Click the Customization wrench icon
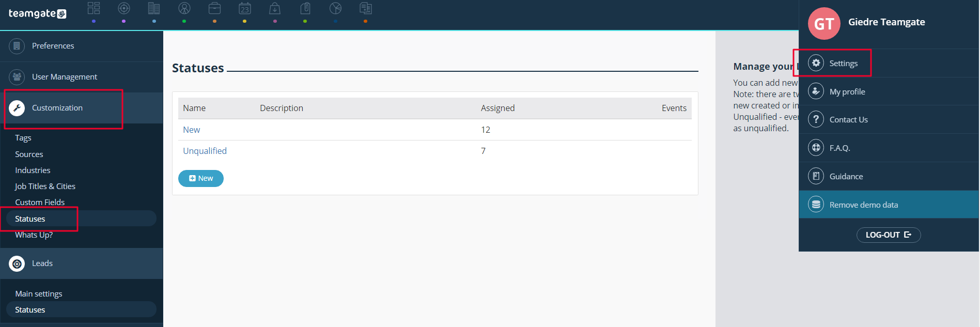Screen dimensions: 980x327 point(17,108)
